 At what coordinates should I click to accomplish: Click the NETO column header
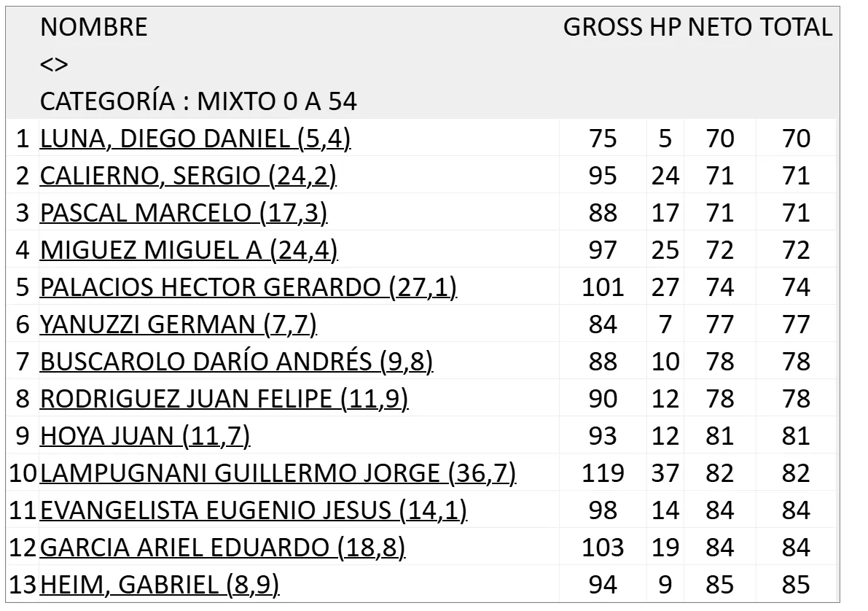[x=721, y=28]
